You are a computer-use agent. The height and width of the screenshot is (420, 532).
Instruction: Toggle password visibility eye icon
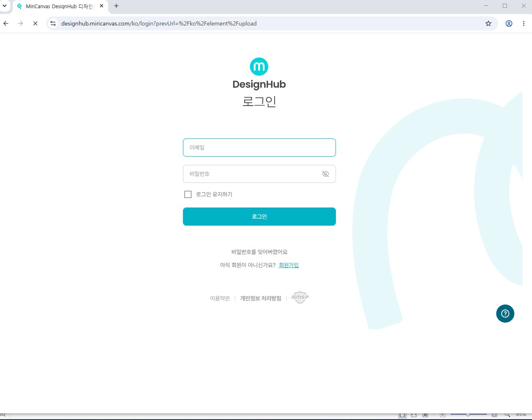click(x=326, y=174)
